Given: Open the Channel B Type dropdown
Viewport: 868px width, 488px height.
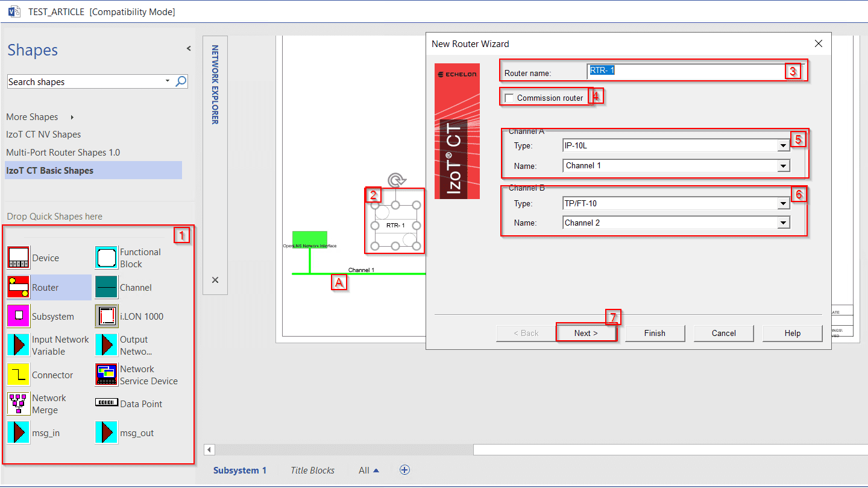Looking at the screenshot, I should click(x=783, y=204).
